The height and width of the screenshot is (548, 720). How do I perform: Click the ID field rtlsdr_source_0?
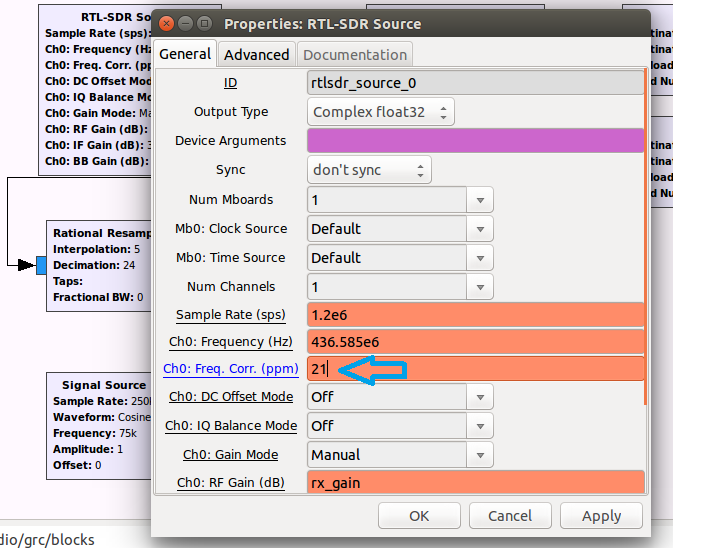click(475, 83)
